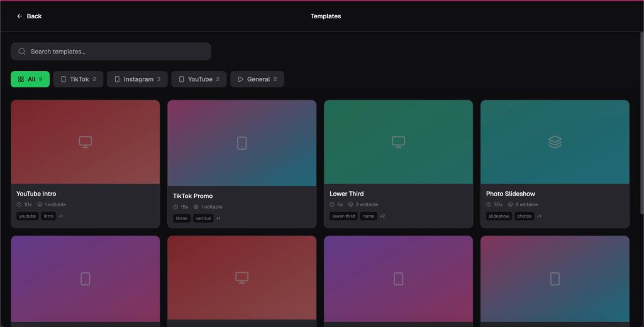The image size is (644, 327).
Task: Click the name tag
Action: [369, 216]
